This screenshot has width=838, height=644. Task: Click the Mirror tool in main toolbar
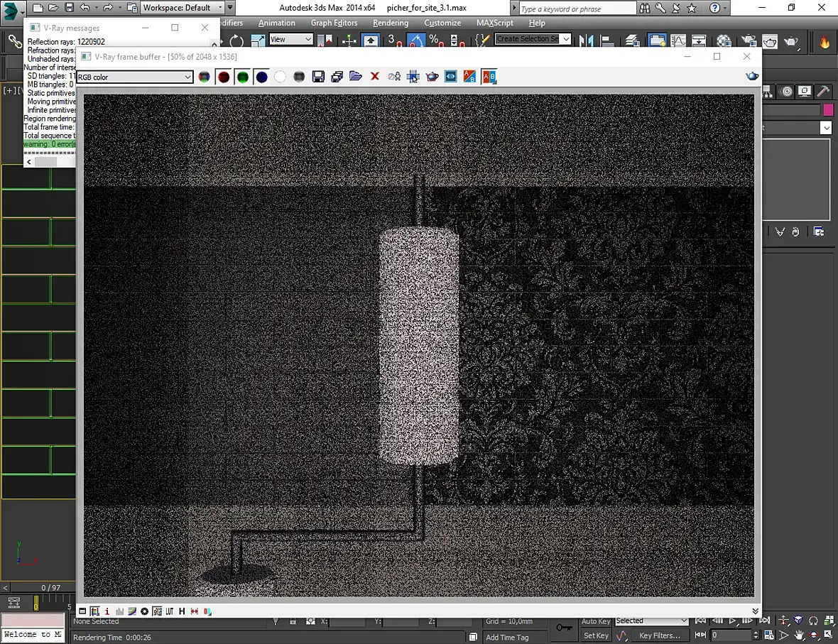pos(586,40)
